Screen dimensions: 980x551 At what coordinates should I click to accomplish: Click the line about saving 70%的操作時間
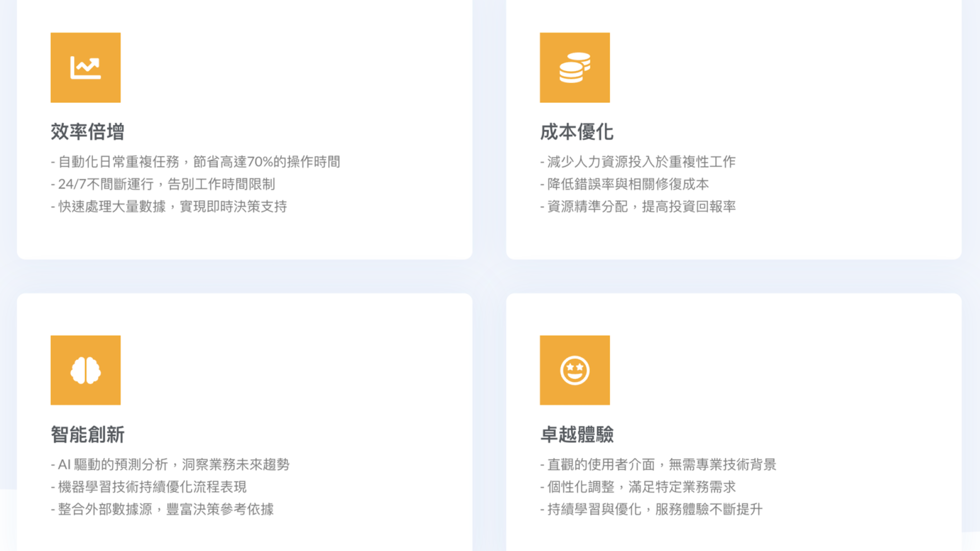pos(196,162)
